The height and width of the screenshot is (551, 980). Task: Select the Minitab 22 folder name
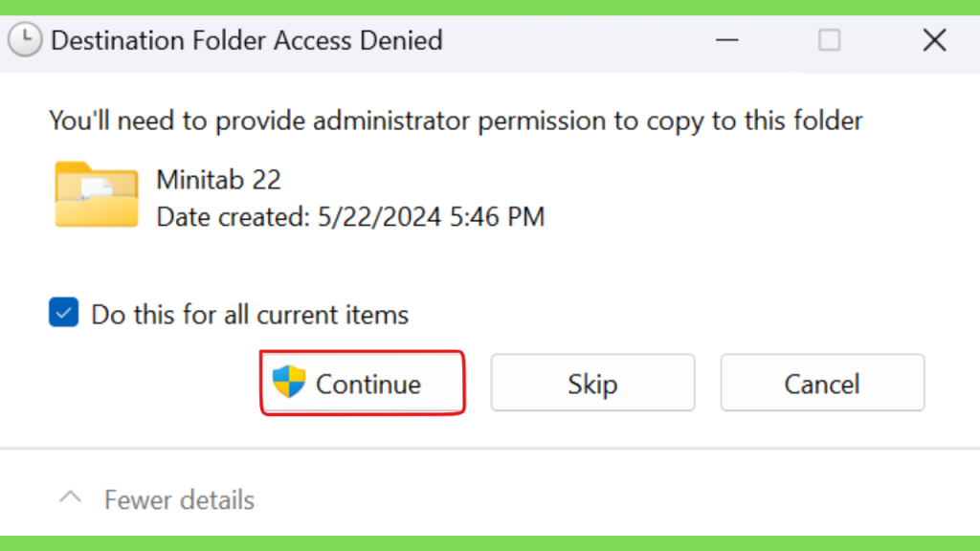(x=219, y=180)
